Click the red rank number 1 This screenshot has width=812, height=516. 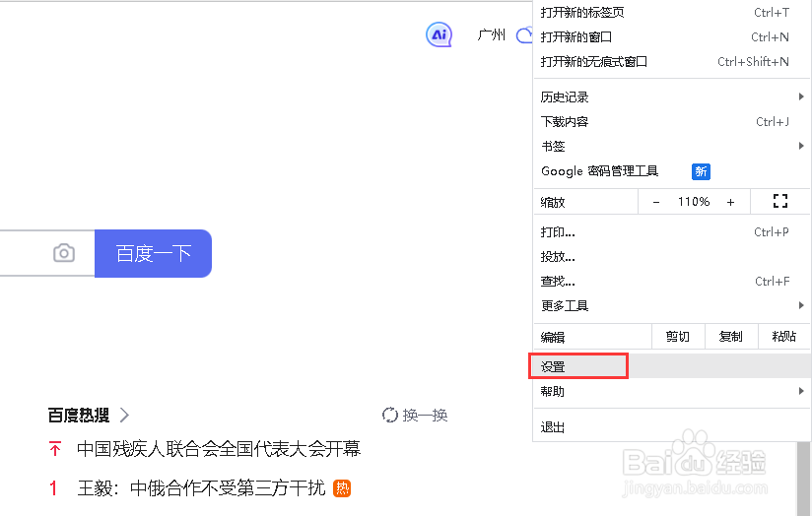(53, 488)
